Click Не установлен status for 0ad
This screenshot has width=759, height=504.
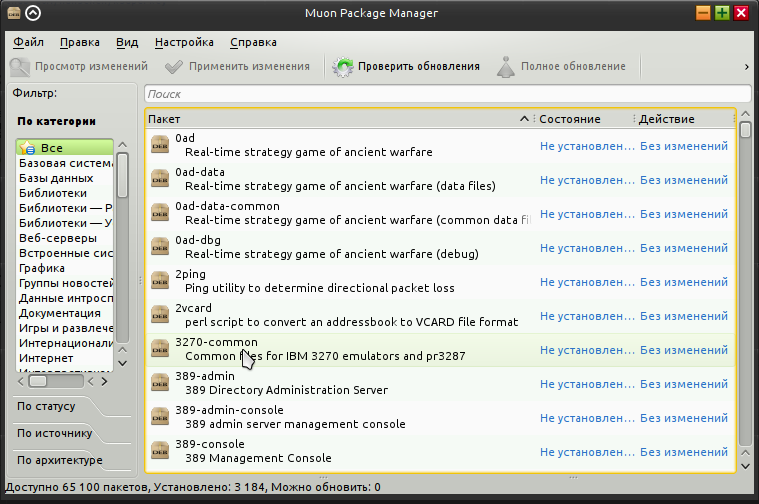pos(587,146)
